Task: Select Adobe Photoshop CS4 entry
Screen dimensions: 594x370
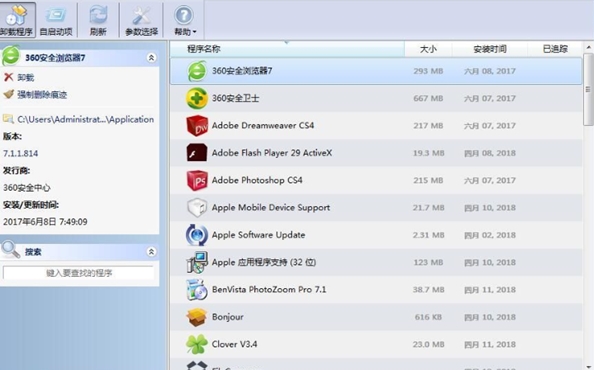Action: point(257,180)
